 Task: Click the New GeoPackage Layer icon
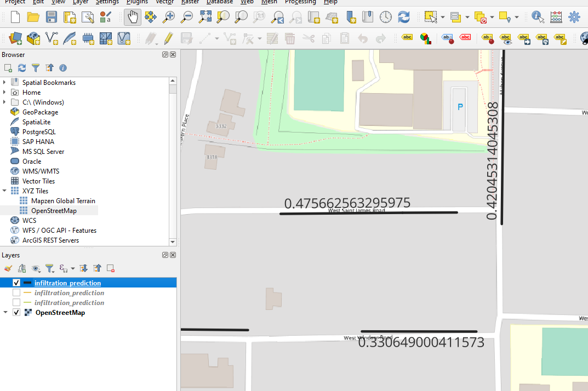pos(33,38)
